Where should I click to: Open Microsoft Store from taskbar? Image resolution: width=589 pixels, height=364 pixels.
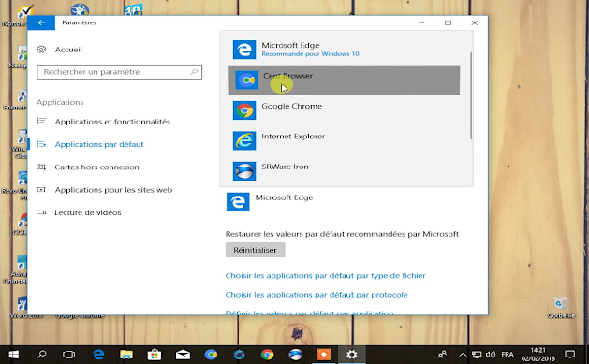[x=155, y=355]
